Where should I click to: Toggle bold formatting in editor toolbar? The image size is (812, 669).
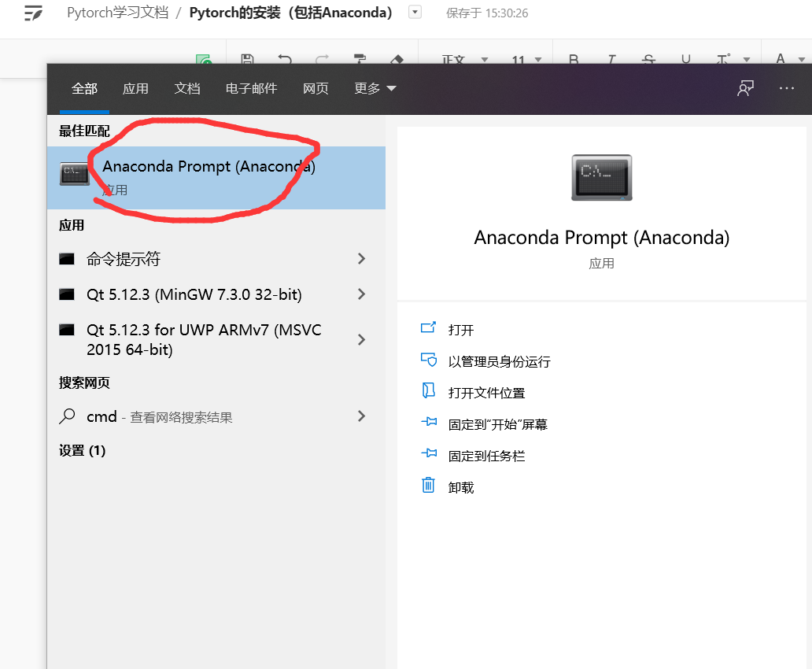pyautogui.click(x=574, y=59)
